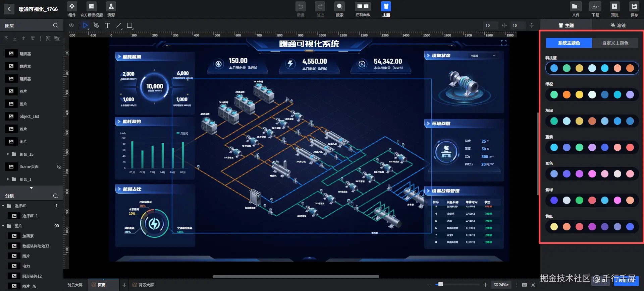Select the object_163 layer
The width and height of the screenshot is (644, 291).
tap(32, 117)
